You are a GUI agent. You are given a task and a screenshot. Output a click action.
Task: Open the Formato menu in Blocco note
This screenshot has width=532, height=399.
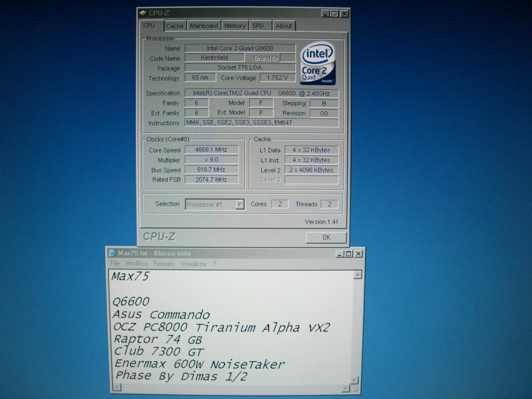(x=164, y=264)
